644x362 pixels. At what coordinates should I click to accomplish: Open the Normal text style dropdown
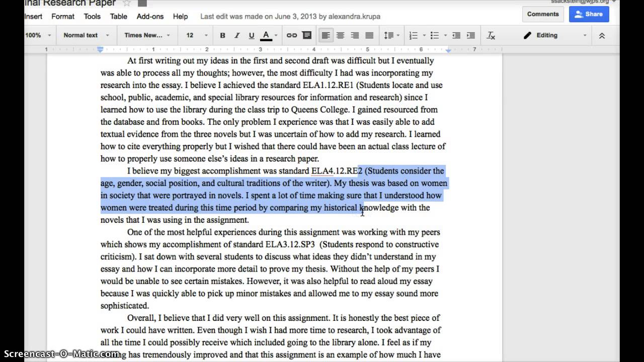click(87, 35)
